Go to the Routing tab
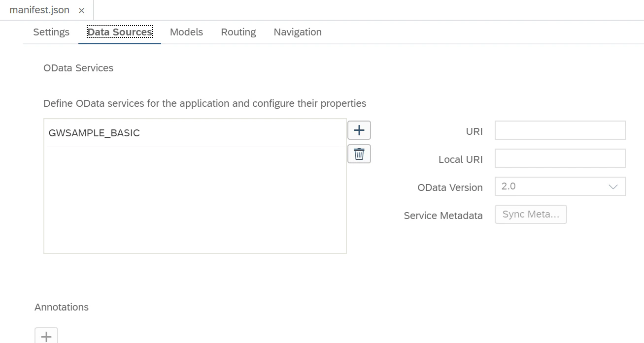 point(238,32)
